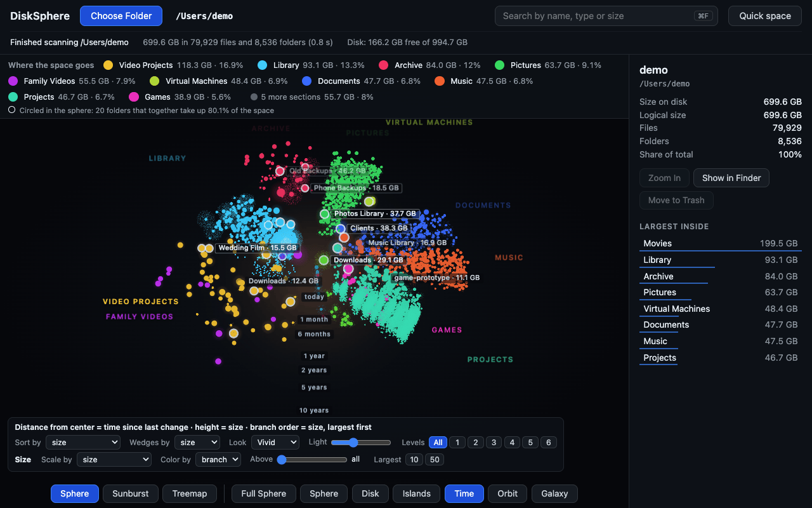The height and width of the screenshot is (508, 812).
Task: Set Levels to 4
Action: tap(513, 442)
